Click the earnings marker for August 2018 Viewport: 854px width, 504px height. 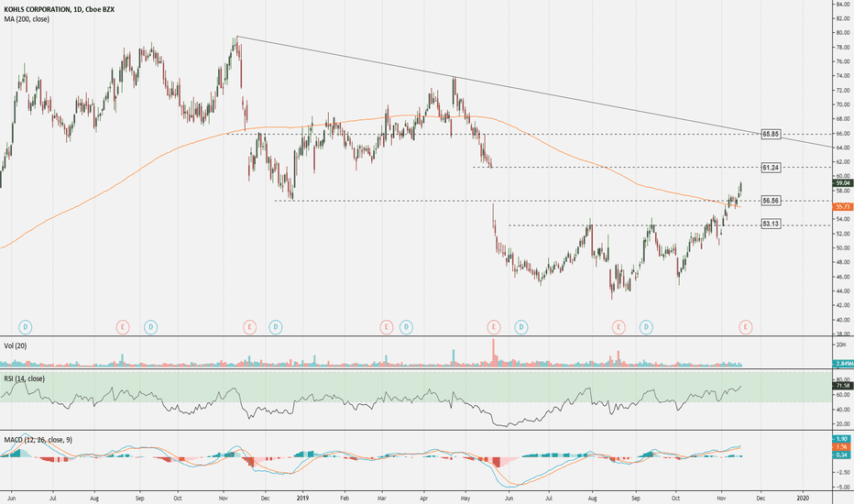coord(123,327)
